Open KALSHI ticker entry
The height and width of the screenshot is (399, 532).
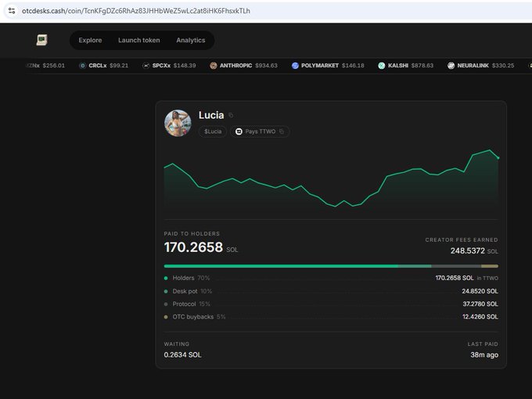point(406,66)
